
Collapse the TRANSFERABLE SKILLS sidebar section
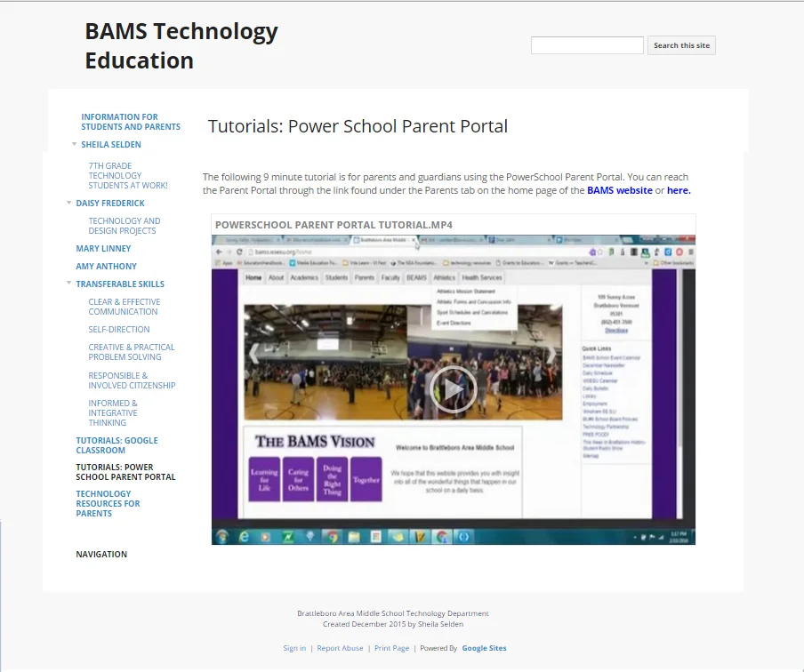coord(68,284)
